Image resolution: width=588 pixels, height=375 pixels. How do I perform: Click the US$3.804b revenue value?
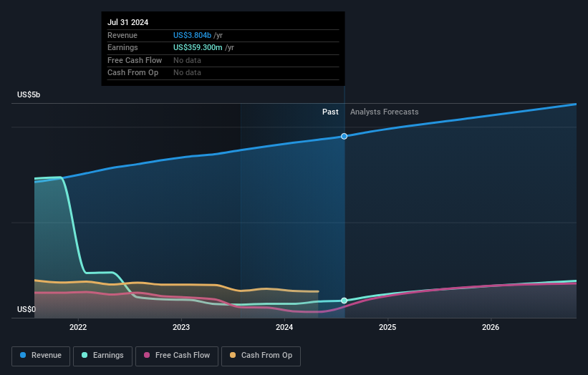pos(192,35)
